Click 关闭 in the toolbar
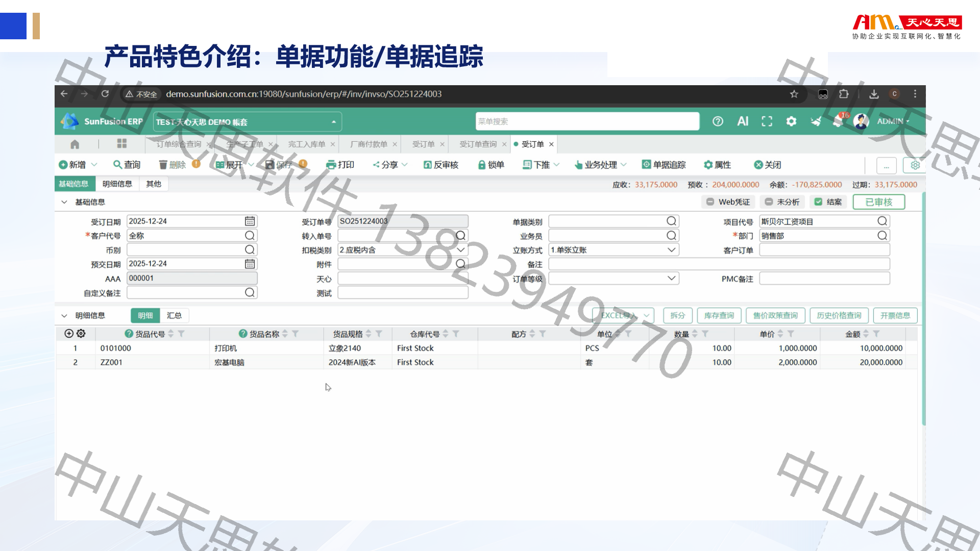Image resolution: width=980 pixels, height=551 pixels. click(768, 165)
